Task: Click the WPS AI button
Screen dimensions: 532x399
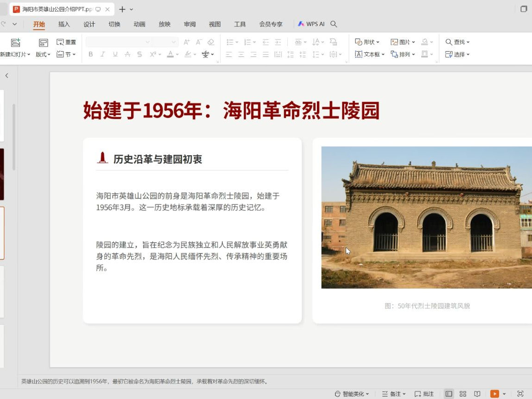Action: pyautogui.click(x=311, y=24)
